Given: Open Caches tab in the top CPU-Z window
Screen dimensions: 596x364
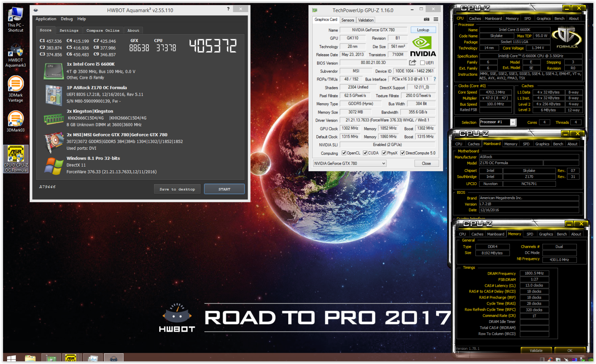Looking at the screenshot, I should point(475,19).
